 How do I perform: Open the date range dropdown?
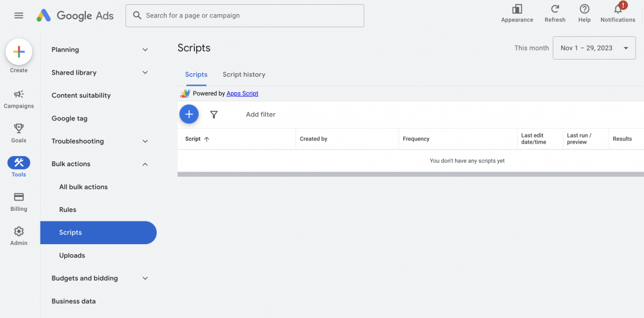[x=594, y=48]
